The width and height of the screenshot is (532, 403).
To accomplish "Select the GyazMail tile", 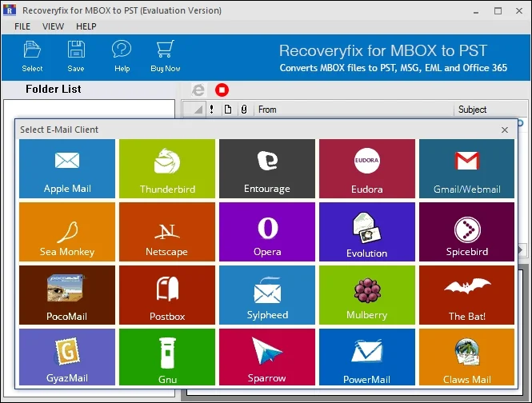I will point(67,357).
